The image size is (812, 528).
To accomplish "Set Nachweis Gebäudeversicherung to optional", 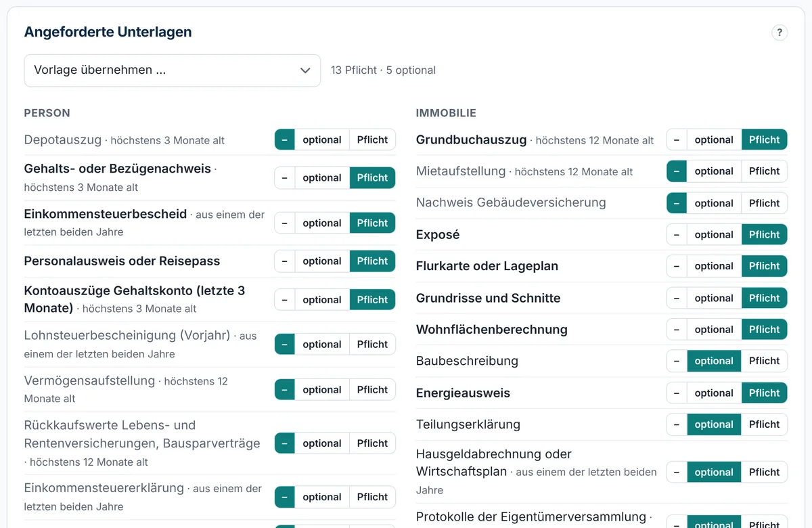I will [x=714, y=203].
